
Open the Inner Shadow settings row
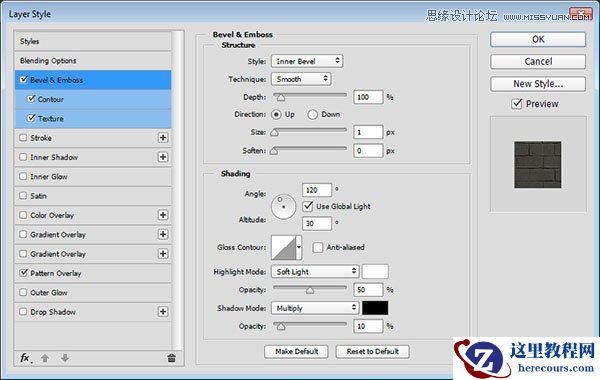coord(93,157)
